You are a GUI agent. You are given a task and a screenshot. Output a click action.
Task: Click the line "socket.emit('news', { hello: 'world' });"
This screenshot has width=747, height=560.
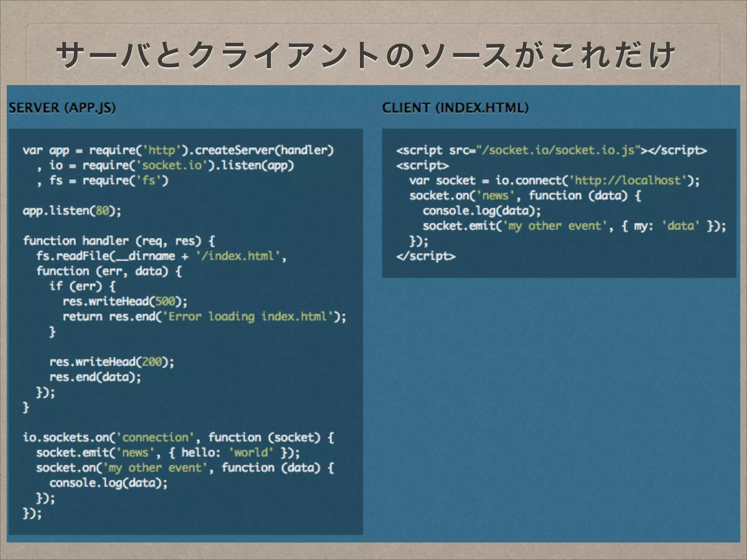[x=168, y=453]
